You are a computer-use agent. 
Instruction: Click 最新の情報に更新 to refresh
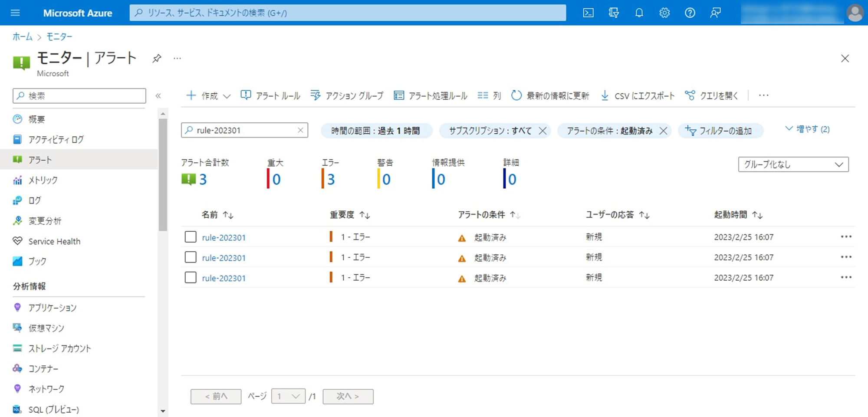point(550,96)
